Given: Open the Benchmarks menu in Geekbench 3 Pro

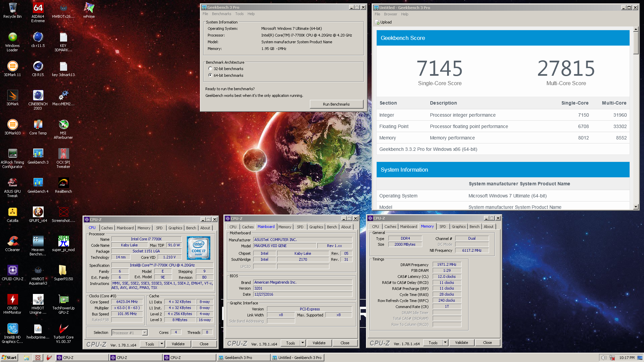Looking at the screenshot, I should (x=221, y=14).
